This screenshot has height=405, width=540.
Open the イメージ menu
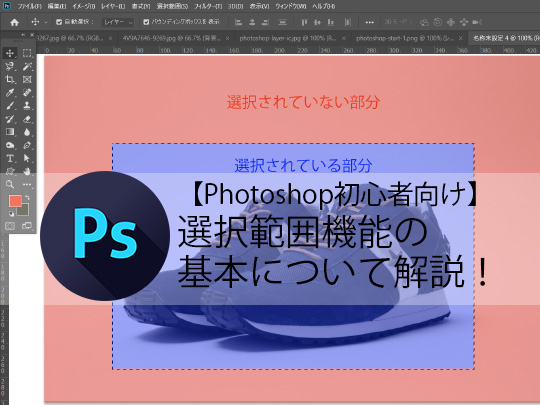coord(84,6)
